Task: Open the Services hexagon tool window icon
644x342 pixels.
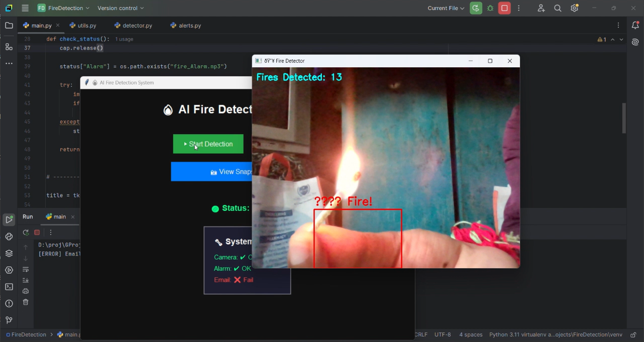Action: [x=9, y=270]
